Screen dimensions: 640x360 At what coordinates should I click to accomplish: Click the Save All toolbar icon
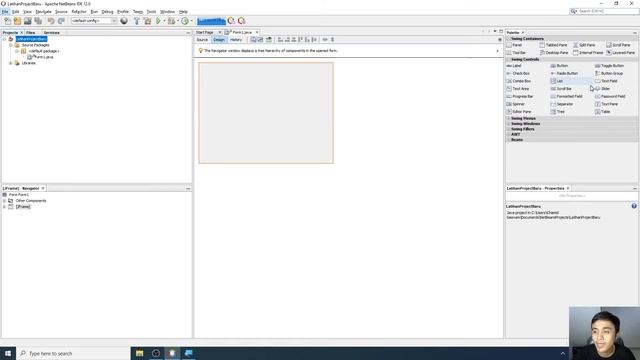(x=38, y=21)
